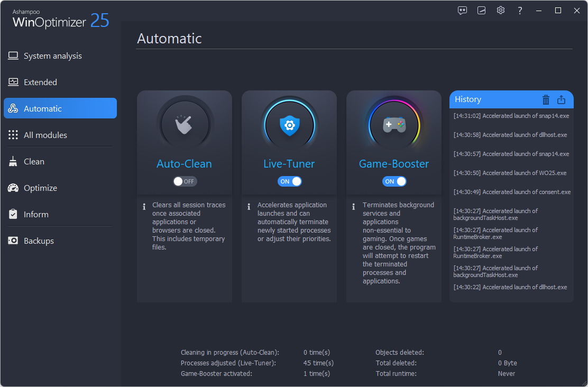The width and height of the screenshot is (588, 387).
Task: Click the Inform clipboard icon
Action: pyautogui.click(x=13, y=214)
